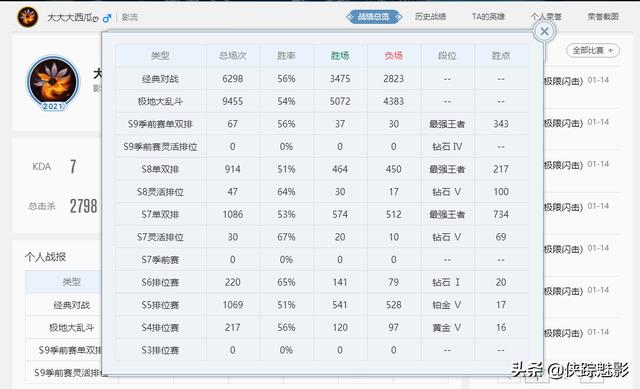Screen dimensions: 640x389
Task: Go to the 个人荣誉 tab
Action: click(x=546, y=17)
